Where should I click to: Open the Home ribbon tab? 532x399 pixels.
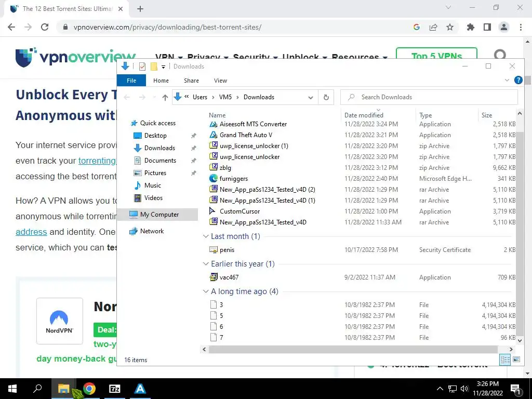[161, 81]
